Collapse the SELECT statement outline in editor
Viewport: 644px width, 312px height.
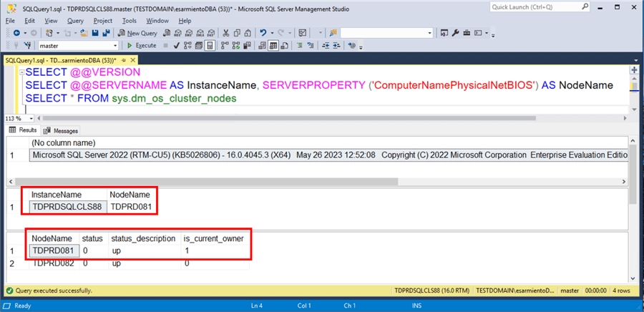click(x=20, y=73)
